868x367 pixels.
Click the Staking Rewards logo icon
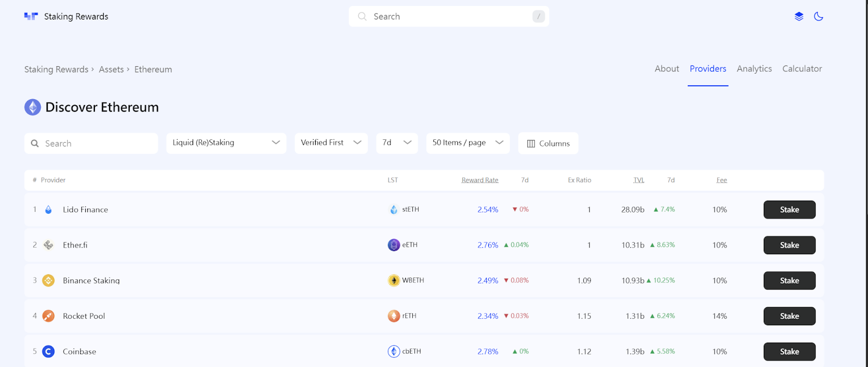click(31, 16)
